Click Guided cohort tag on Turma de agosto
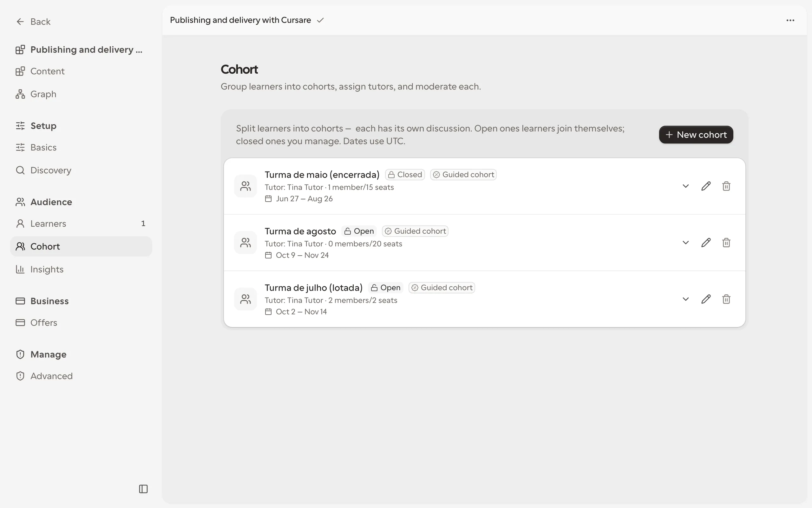812x508 pixels. click(415, 231)
